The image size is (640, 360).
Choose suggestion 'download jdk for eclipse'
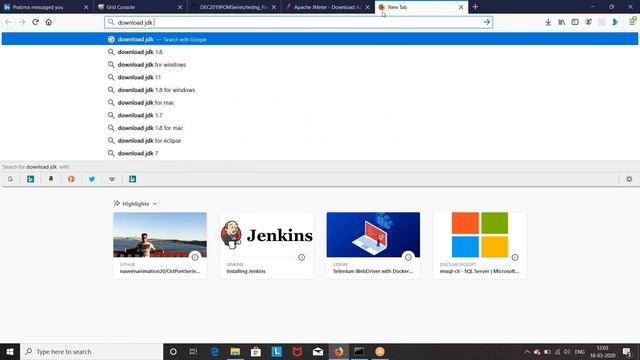click(320, 140)
